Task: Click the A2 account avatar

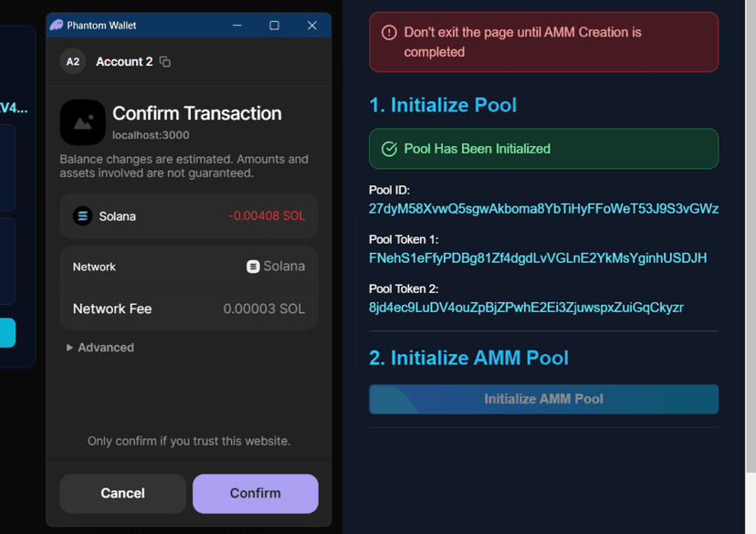Action: [72, 62]
